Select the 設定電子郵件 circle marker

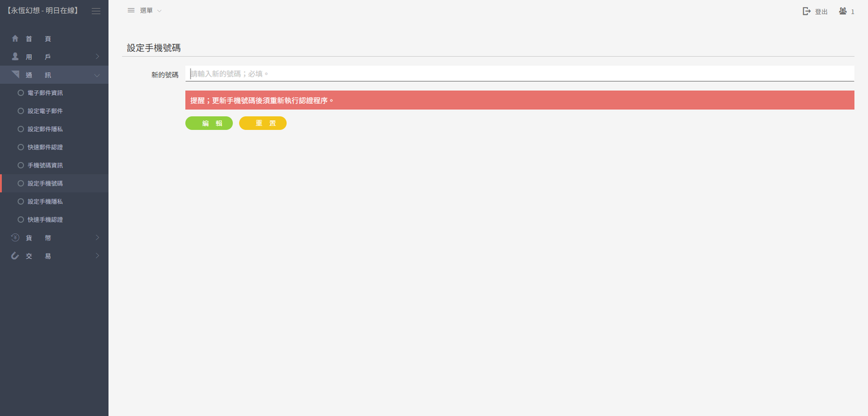click(x=21, y=110)
